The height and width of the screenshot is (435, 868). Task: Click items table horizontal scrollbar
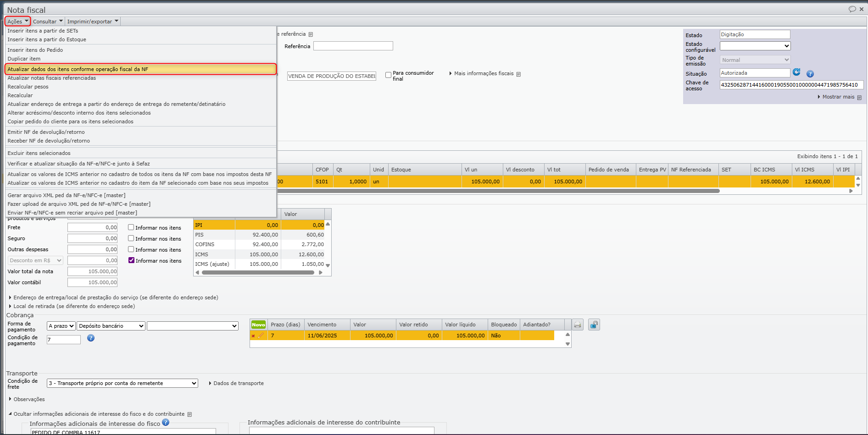pyautogui.click(x=498, y=191)
